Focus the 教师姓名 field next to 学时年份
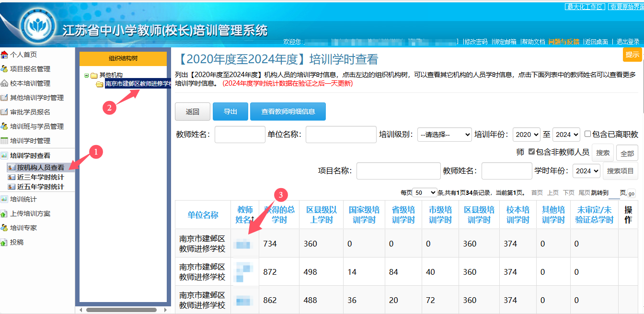 (x=507, y=171)
